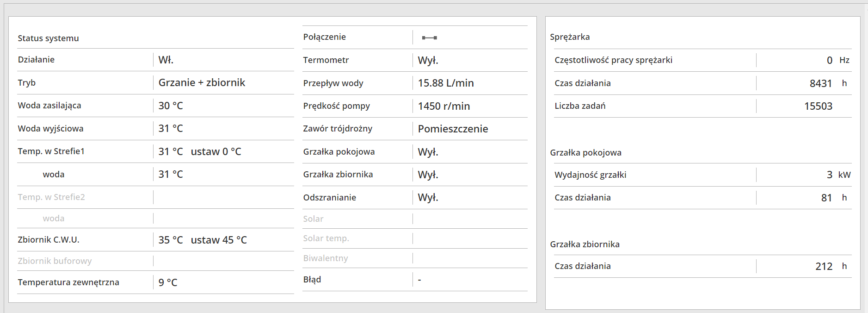Click the 'Zawór trójdrożny' label
Screen dimensions: 868x313
(338, 129)
